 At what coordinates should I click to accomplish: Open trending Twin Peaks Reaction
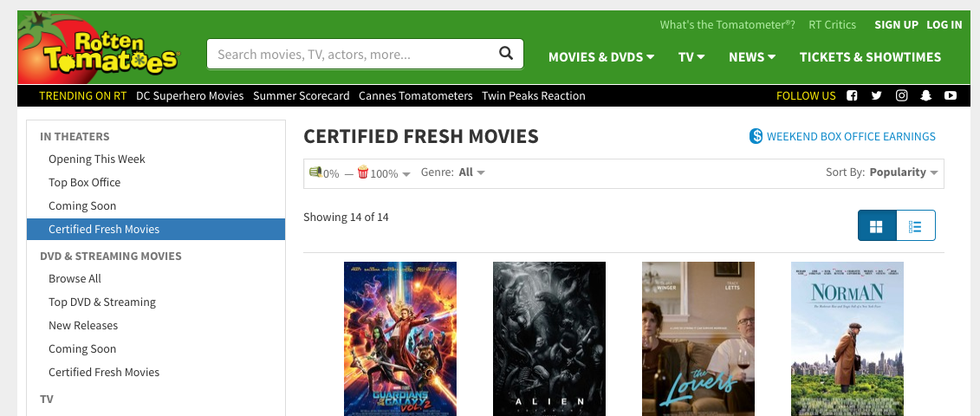(533, 95)
